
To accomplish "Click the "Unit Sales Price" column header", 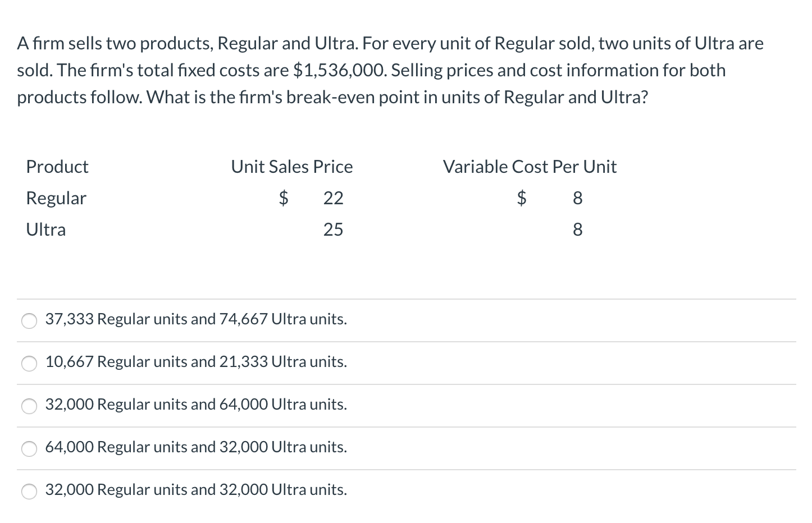I will 292,167.
